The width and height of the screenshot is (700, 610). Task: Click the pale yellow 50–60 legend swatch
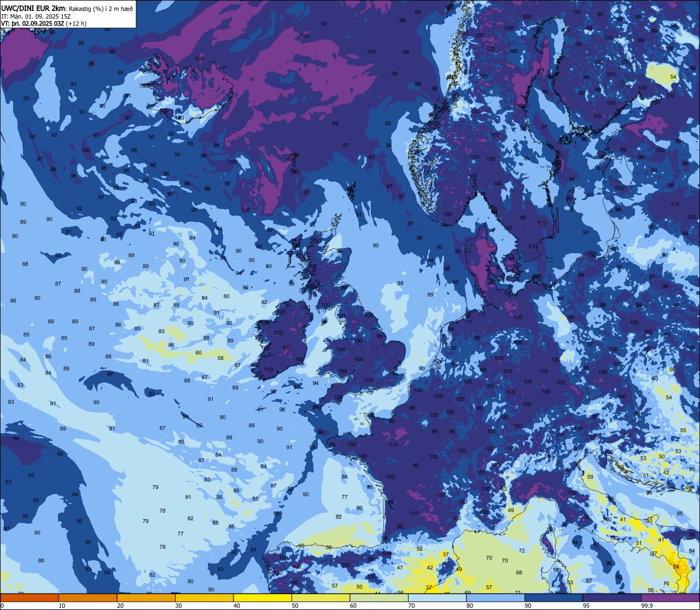click(x=320, y=597)
